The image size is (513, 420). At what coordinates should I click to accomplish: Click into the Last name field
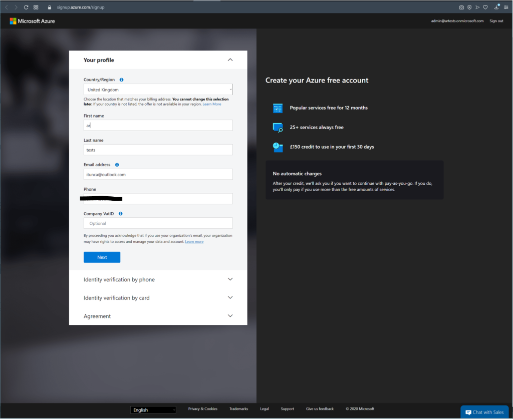(158, 150)
